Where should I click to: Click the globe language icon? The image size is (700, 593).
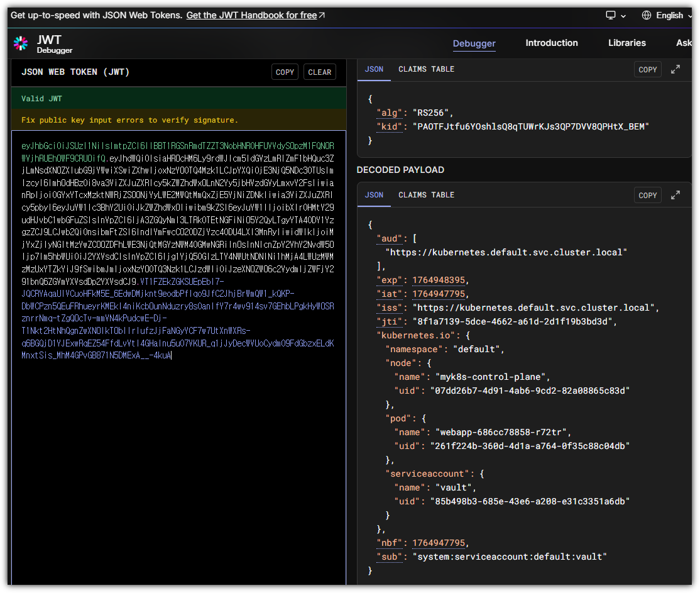[647, 15]
